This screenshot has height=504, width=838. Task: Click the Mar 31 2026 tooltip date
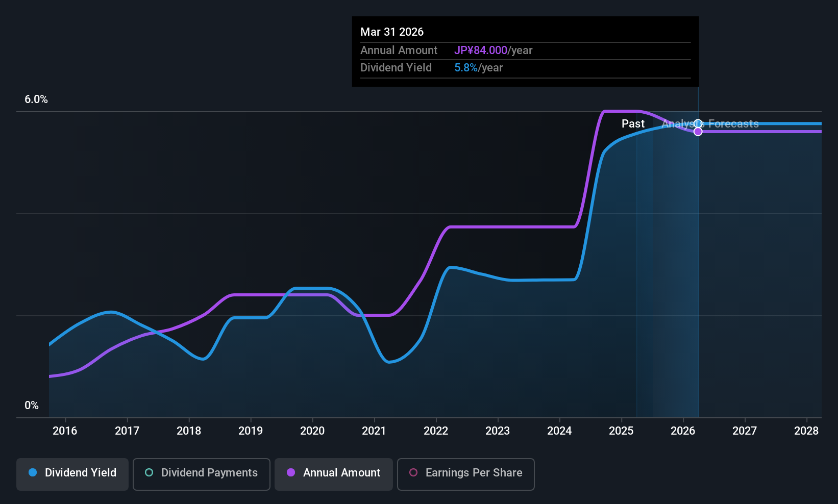pyautogui.click(x=392, y=32)
